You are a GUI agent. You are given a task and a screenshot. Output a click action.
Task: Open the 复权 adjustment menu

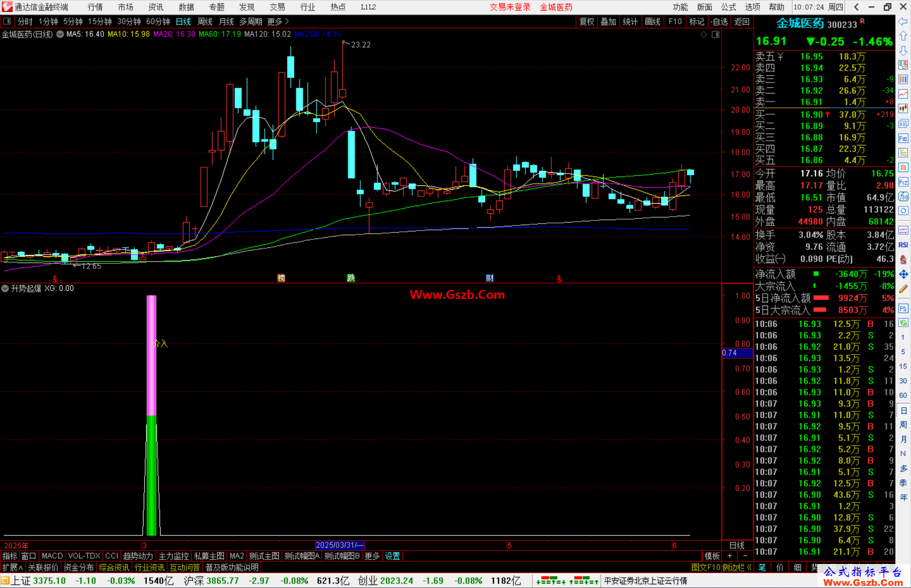point(587,21)
